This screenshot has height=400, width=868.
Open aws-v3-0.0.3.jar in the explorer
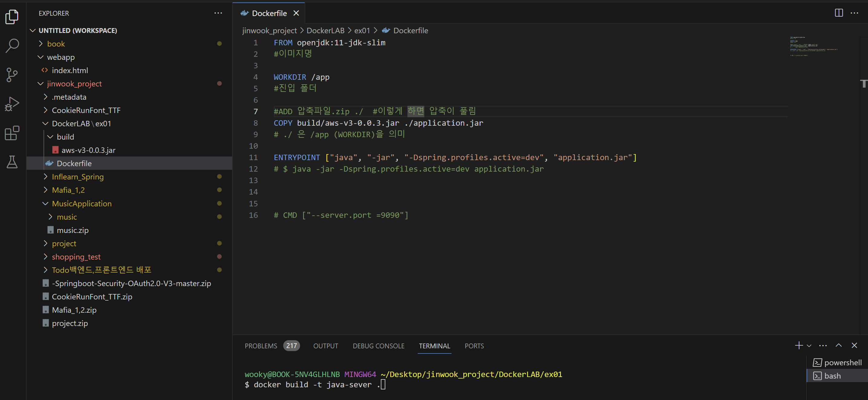(88, 150)
